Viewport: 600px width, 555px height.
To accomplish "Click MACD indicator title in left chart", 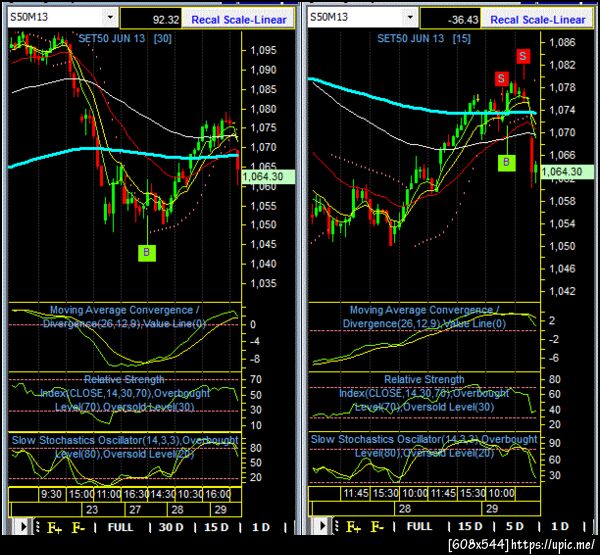I will [x=124, y=317].
